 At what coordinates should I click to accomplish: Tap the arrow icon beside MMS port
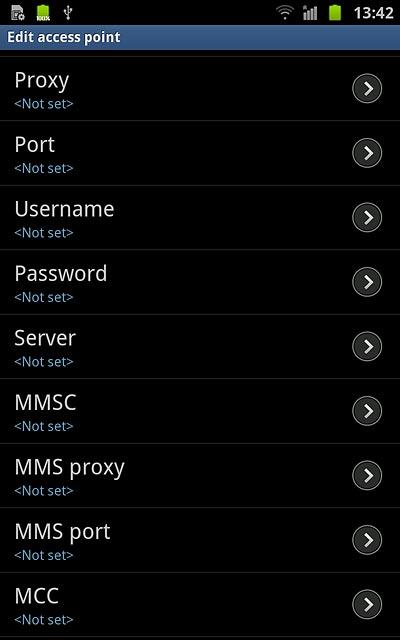(x=367, y=540)
